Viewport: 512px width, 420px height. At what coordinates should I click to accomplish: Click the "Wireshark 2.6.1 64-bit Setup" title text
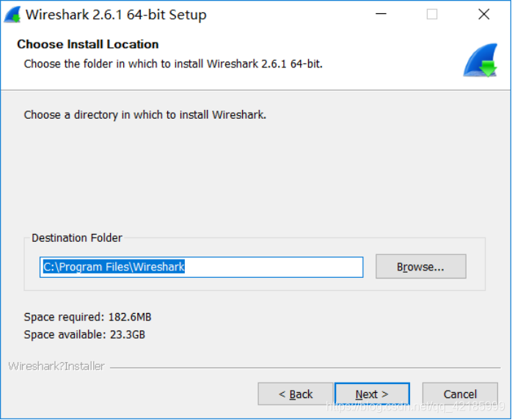pos(116,15)
